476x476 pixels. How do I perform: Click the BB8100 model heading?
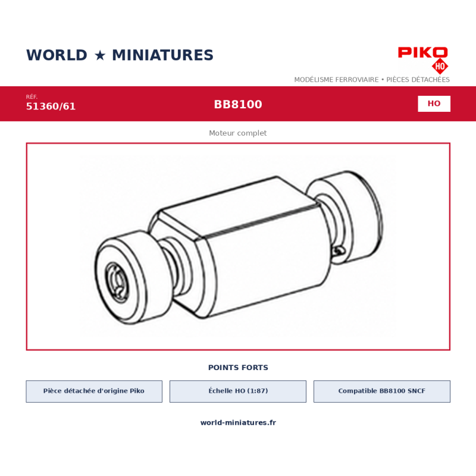(238, 104)
